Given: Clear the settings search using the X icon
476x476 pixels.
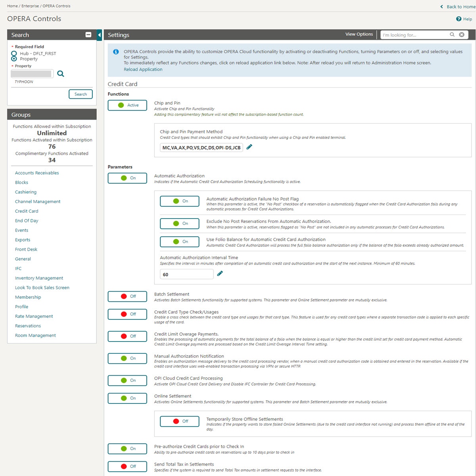Looking at the screenshot, I should pyautogui.click(x=461, y=35).
